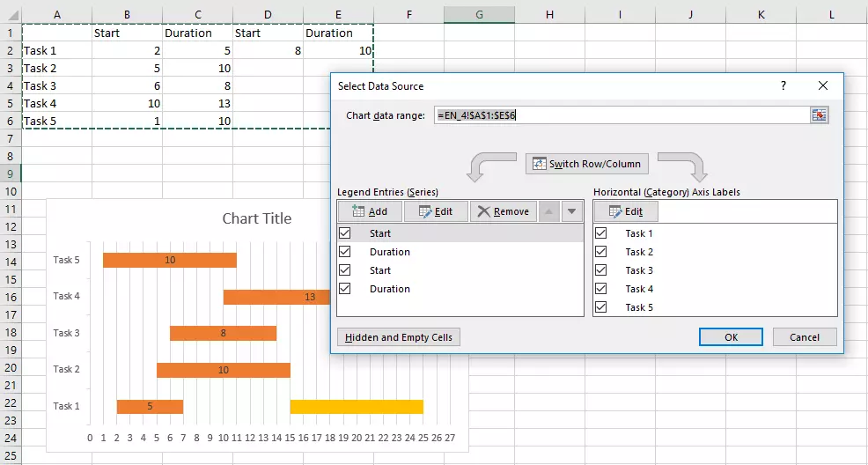Click the collapse dialog range selector icon

click(x=820, y=115)
